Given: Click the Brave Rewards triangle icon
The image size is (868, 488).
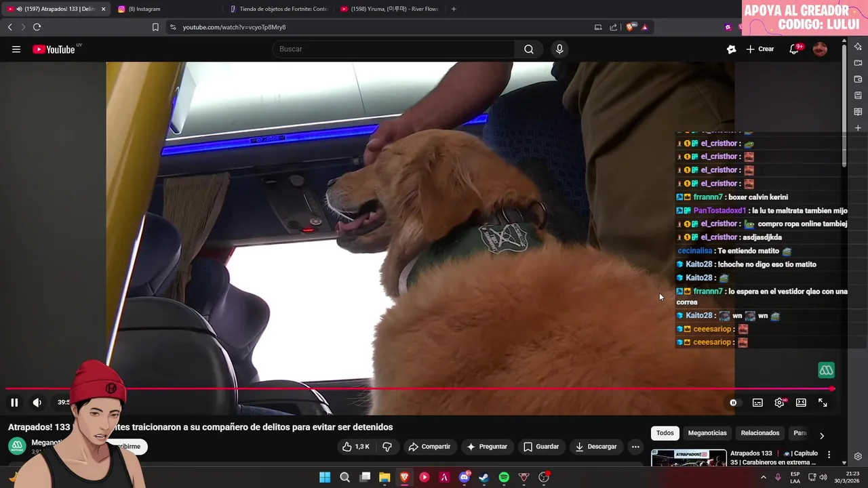Looking at the screenshot, I should (644, 27).
